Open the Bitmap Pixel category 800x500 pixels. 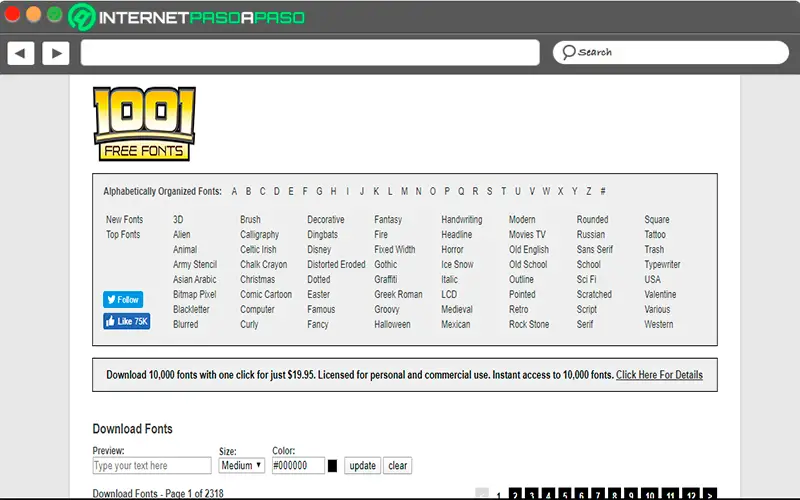(195, 294)
